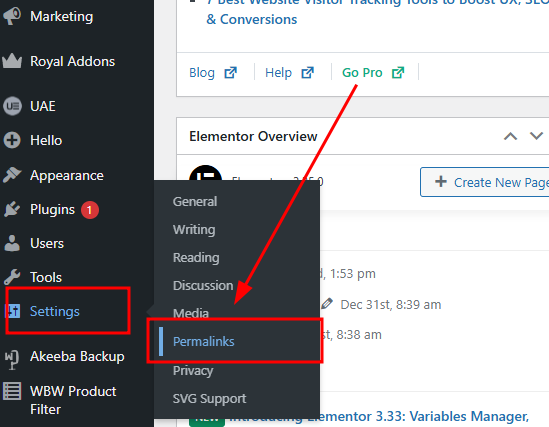Open the Appearance menu
This screenshot has width=549, height=427.
pos(67,175)
